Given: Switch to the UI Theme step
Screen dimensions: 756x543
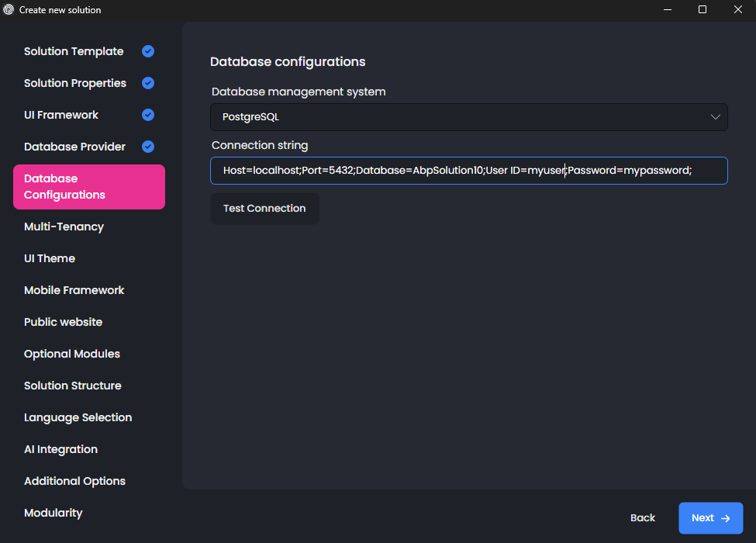Looking at the screenshot, I should (50, 258).
